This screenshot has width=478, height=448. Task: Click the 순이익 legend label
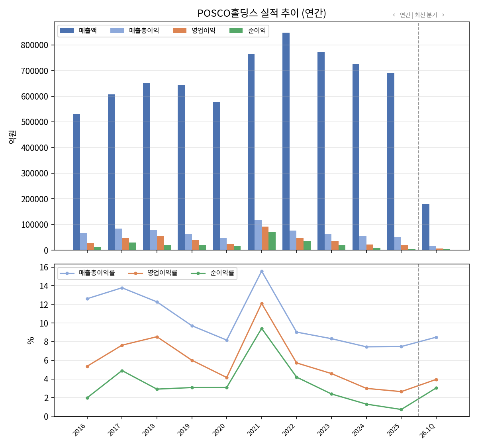(x=257, y=31)
